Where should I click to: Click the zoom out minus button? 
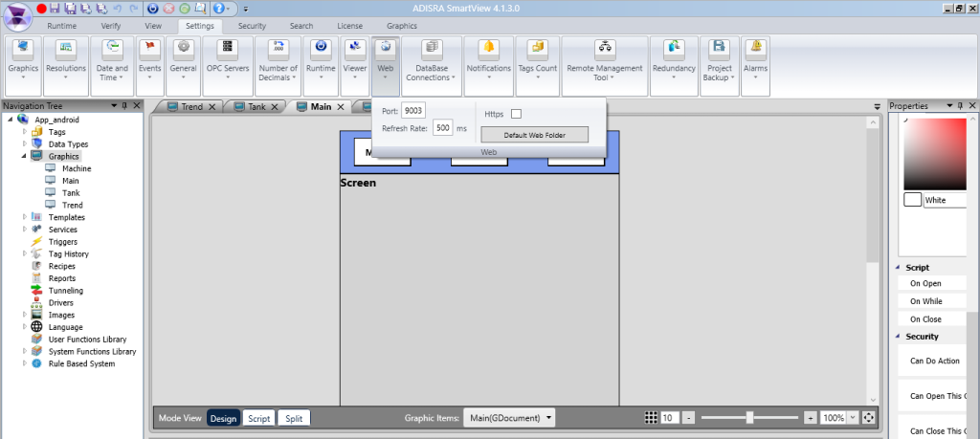pyautogui.click(x=688, y=418)
